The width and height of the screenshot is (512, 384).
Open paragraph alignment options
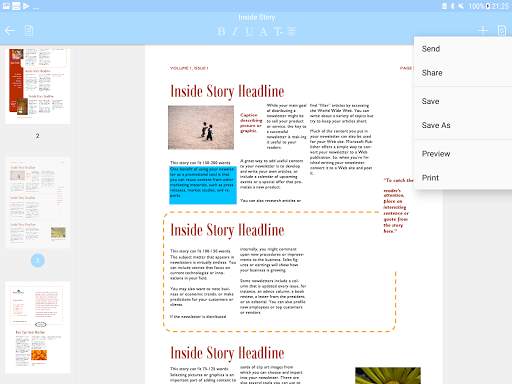point(292,32)
